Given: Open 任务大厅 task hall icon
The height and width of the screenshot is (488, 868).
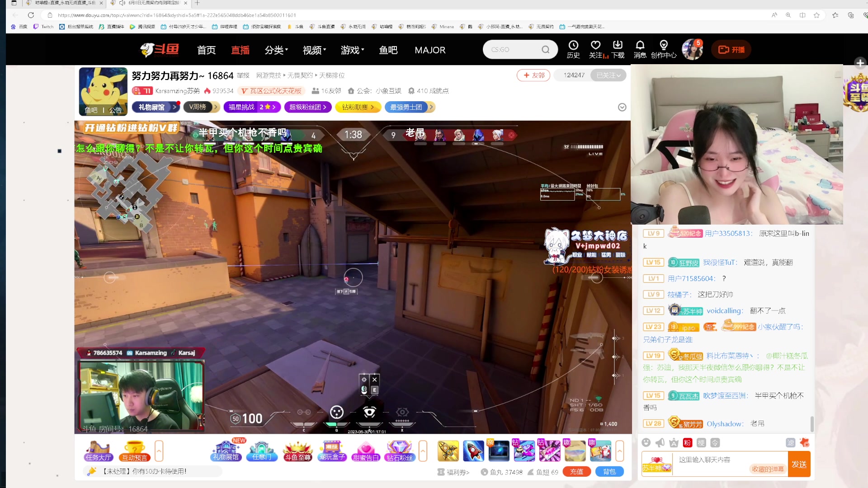Looking at the screenshot, I should click(x=98, y=451).
